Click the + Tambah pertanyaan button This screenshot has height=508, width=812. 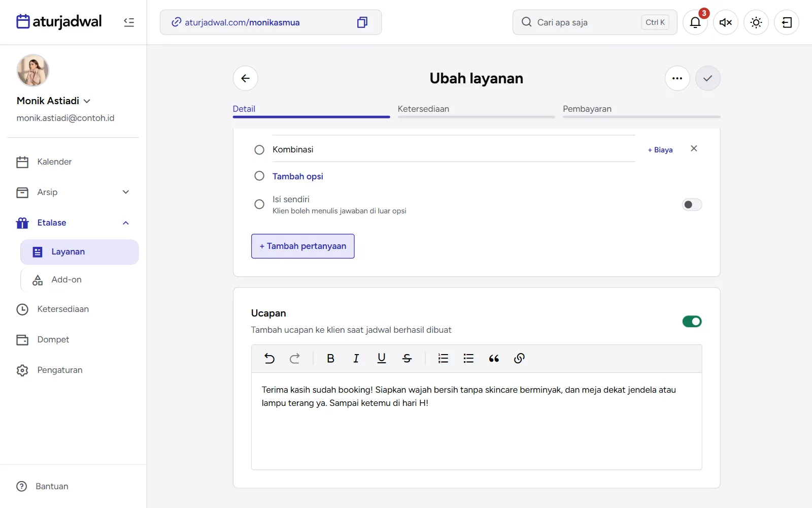[303, 246]
